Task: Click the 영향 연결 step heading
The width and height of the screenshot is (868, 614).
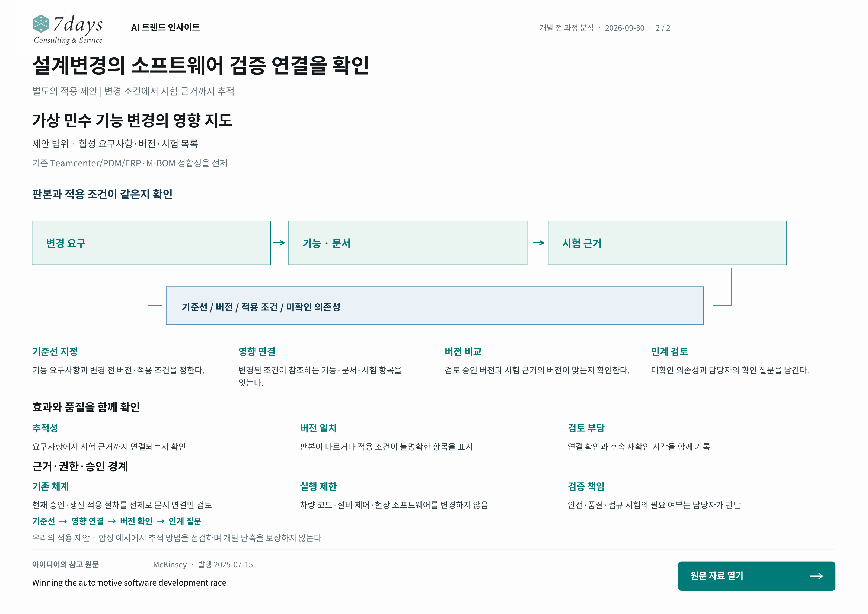Action: tap(257, 352)
